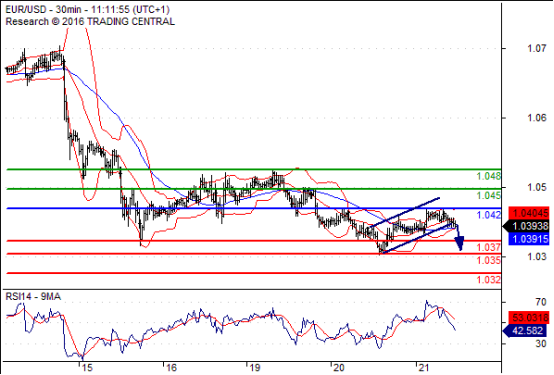Click the date marker 19 on time axis
The image size is (554, 375).
254,368
